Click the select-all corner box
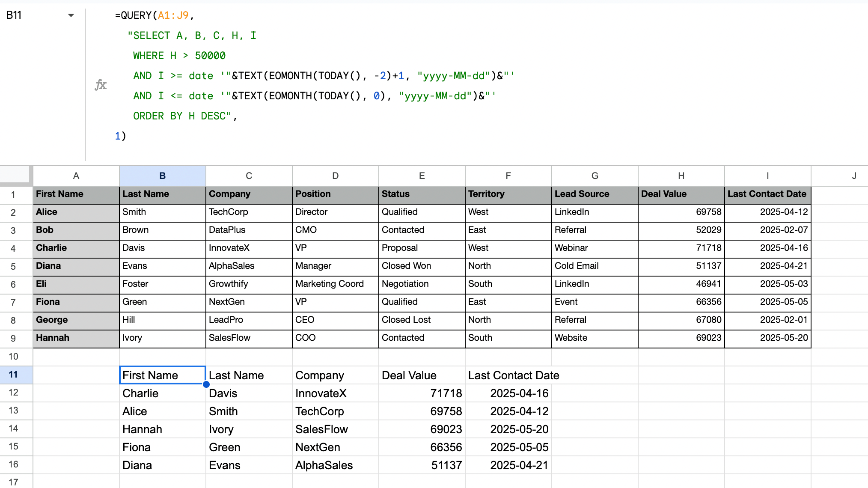The image size is (868, 488). [x=15, y=175]
